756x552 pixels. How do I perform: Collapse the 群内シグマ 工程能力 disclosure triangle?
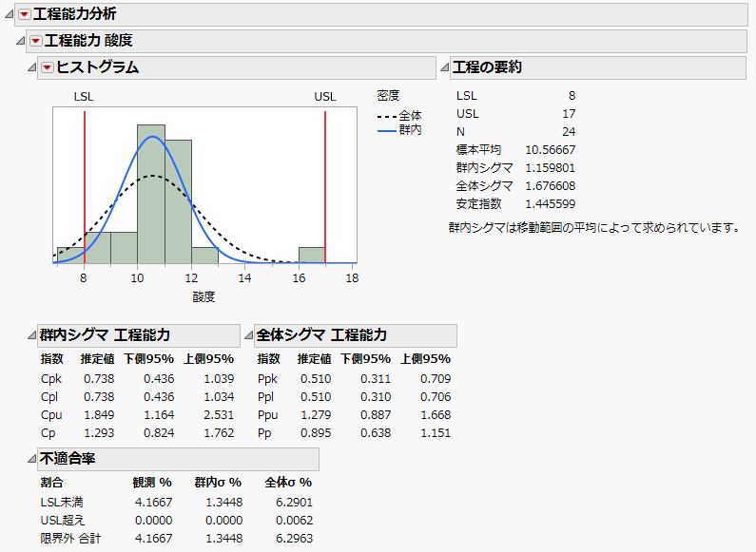[31, 335]
